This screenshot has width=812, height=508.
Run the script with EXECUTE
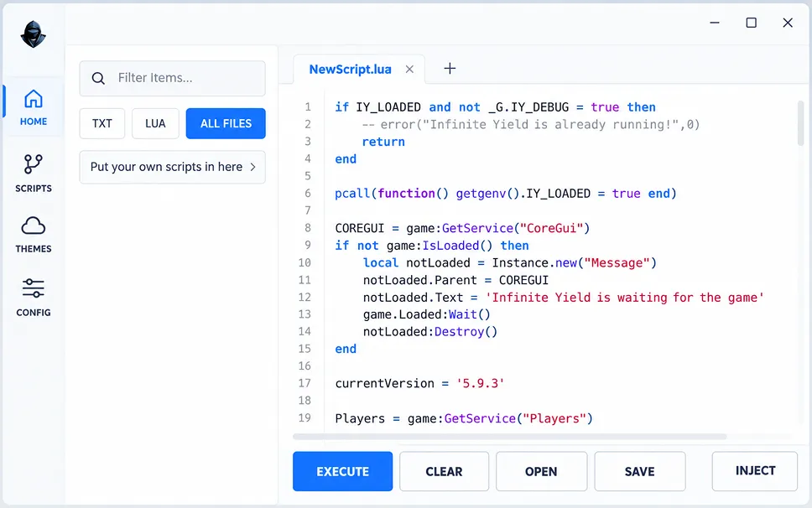click(342, 471)
